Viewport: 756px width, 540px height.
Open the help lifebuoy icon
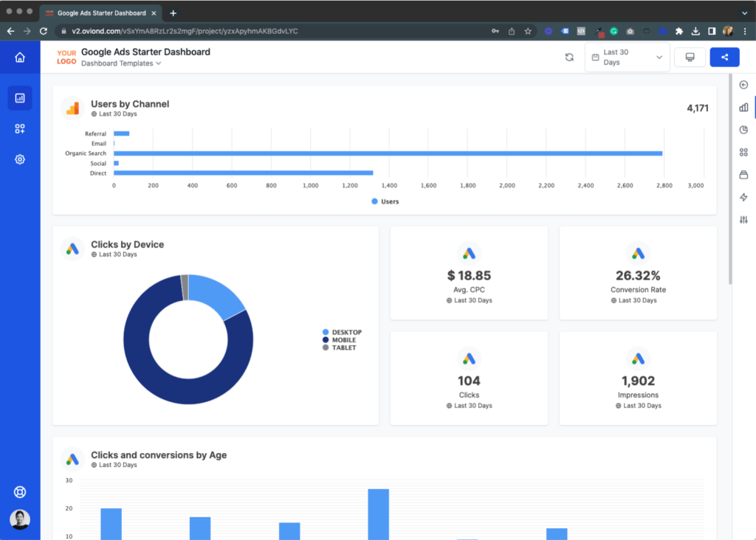[20, 492]
